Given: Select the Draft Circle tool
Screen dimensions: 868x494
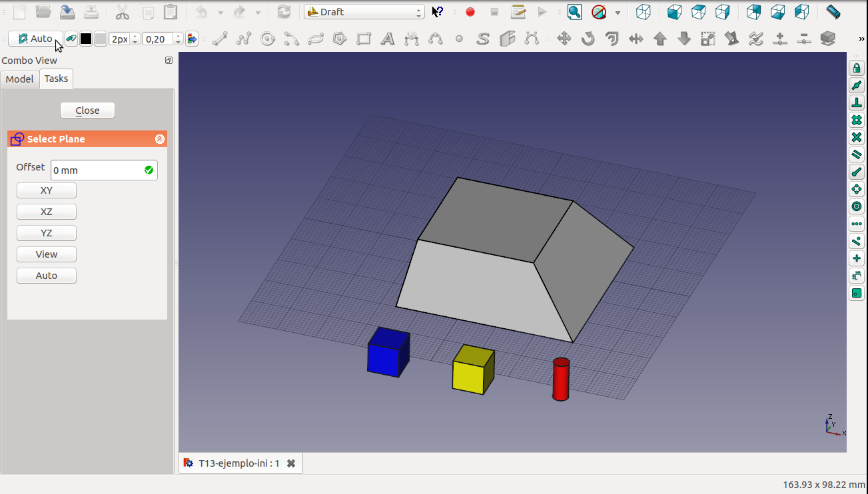Looking at the screenshot, I should point(268,39).
